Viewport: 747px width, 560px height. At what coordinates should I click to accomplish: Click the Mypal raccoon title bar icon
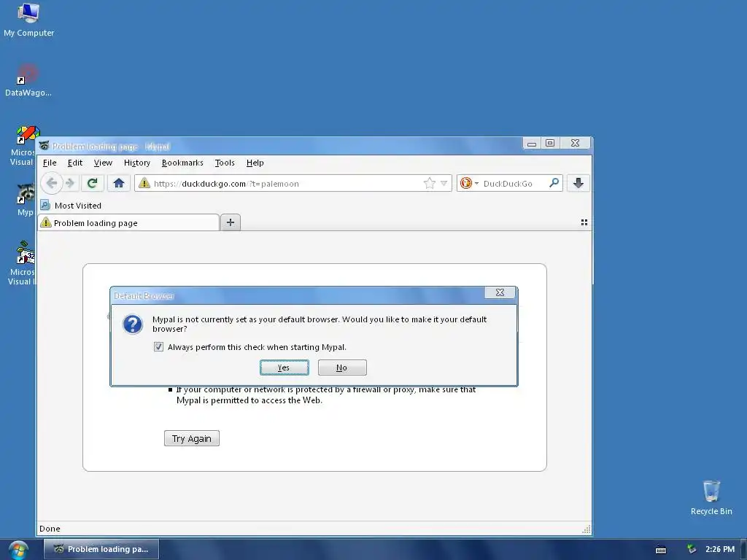(44, 145)
